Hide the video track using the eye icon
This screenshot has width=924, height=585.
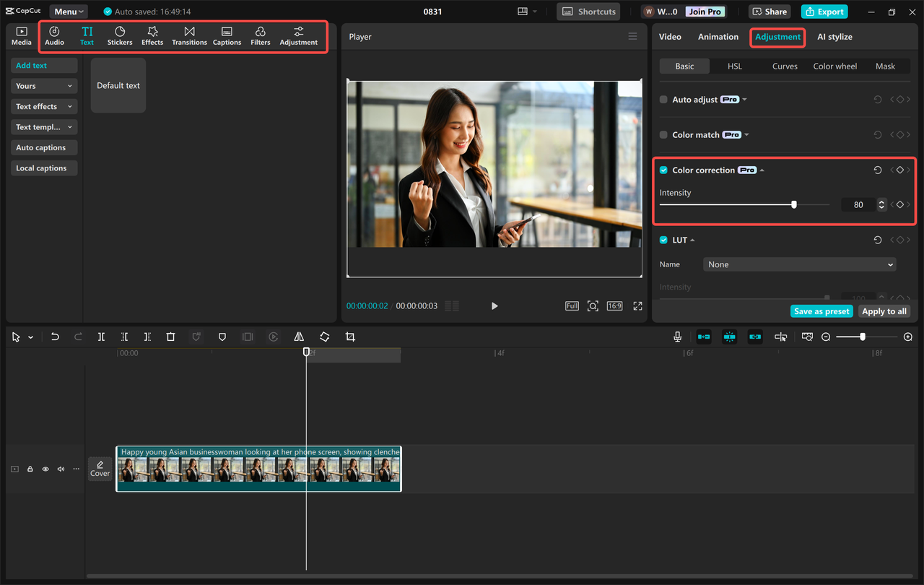[x=45, y=469]
